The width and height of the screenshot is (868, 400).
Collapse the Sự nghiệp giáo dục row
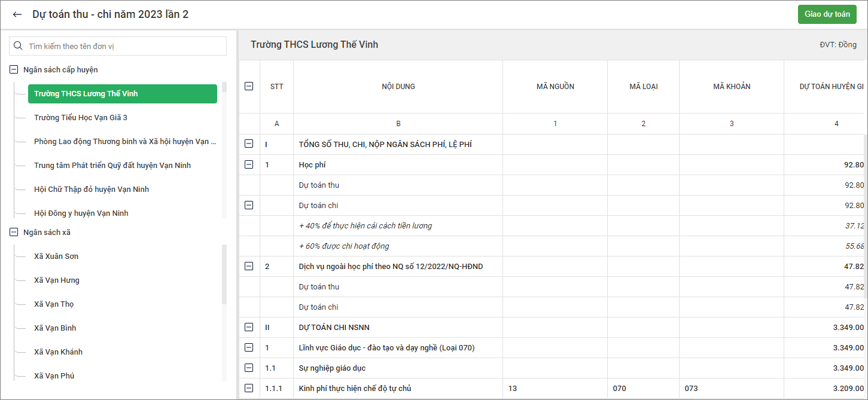coord(249,368)
